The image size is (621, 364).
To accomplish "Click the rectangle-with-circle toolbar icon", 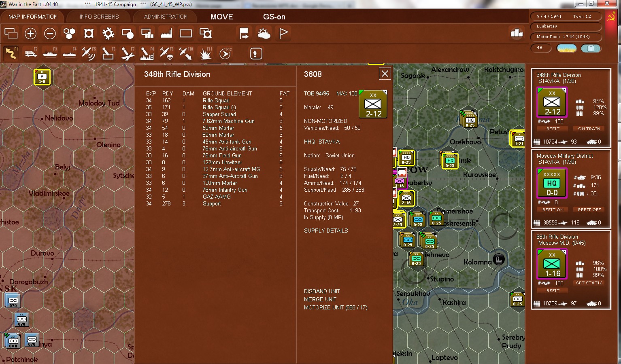I will point(128,33).
